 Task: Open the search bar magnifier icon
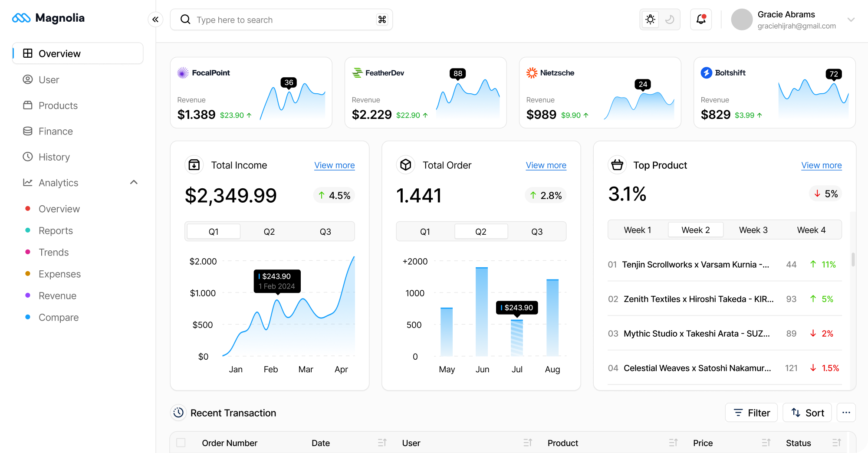click(185, 20)
